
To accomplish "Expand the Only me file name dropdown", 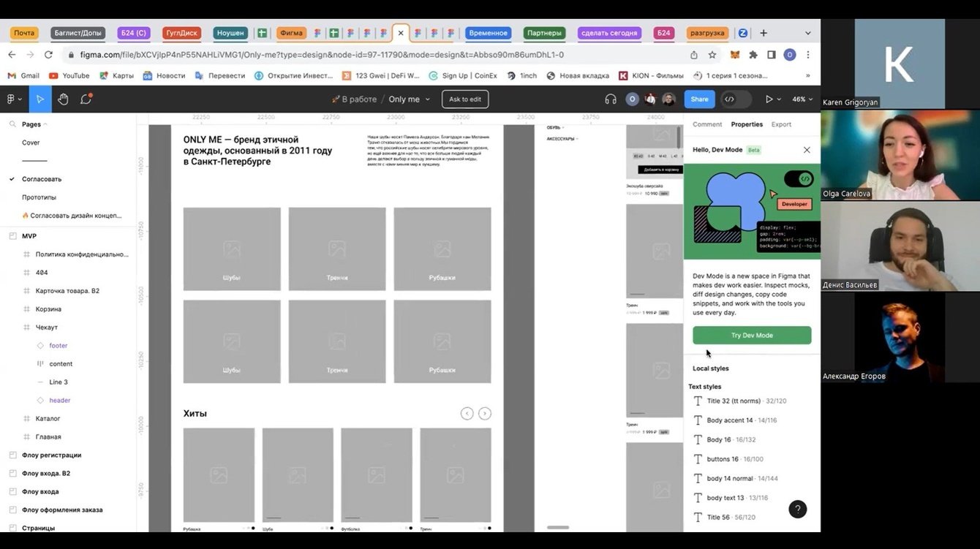I will [x=428, y=99].
